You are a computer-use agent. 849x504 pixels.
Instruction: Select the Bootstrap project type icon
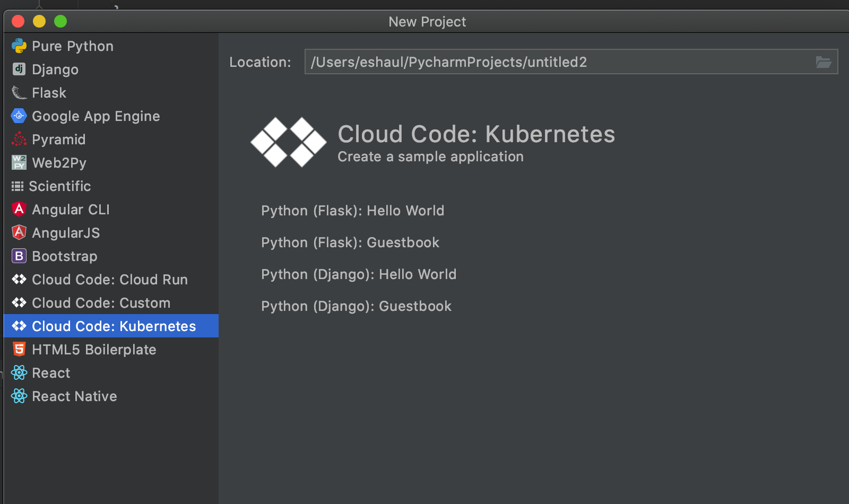pos(19,256)
